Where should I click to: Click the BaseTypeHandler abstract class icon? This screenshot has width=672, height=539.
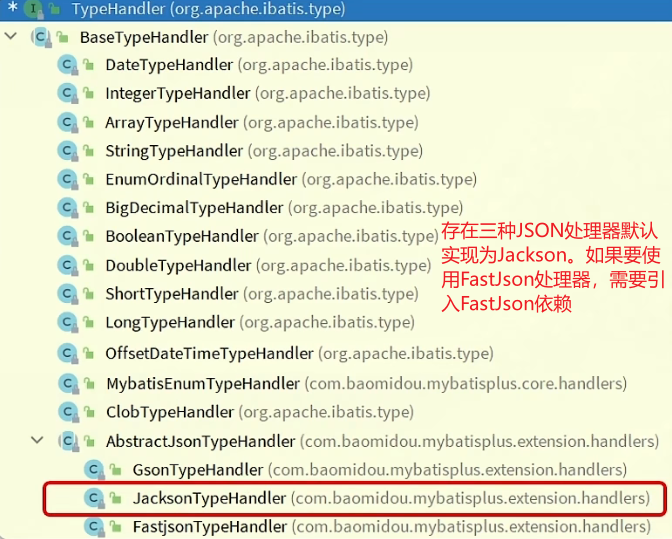pos(42,37)
